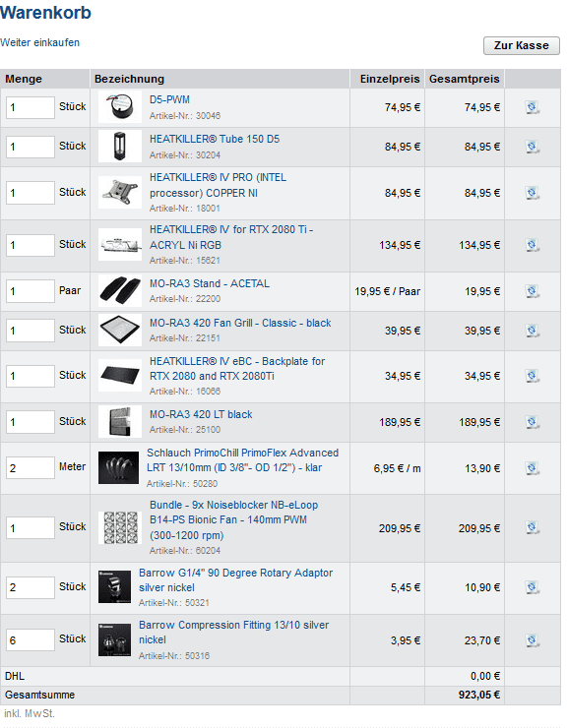The image size is (567, 728).
Task: Click the refresh icon for HEATKILLER IV PRO COPPER NI
Action: (x=533, y=193)
